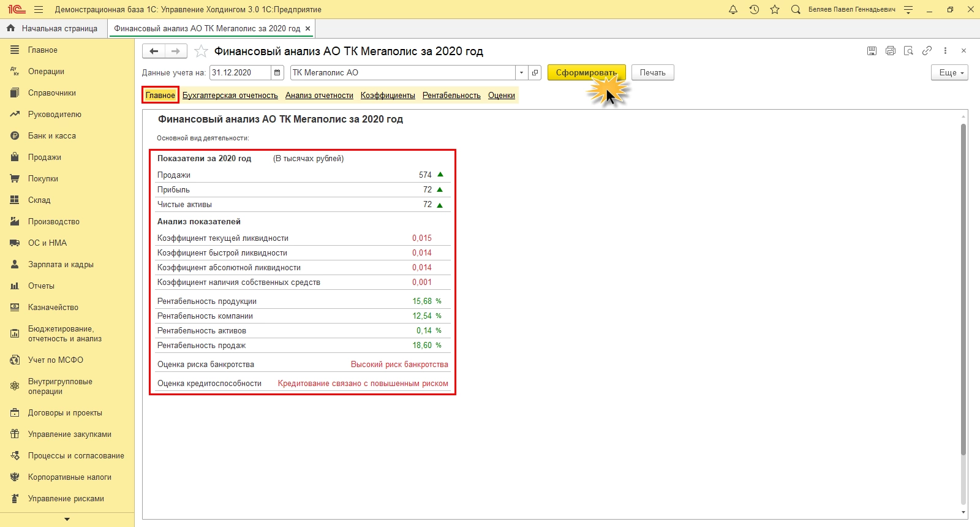980x527 pixels.
Task: Open the preview icon in form header
Action: click(909, 51)
